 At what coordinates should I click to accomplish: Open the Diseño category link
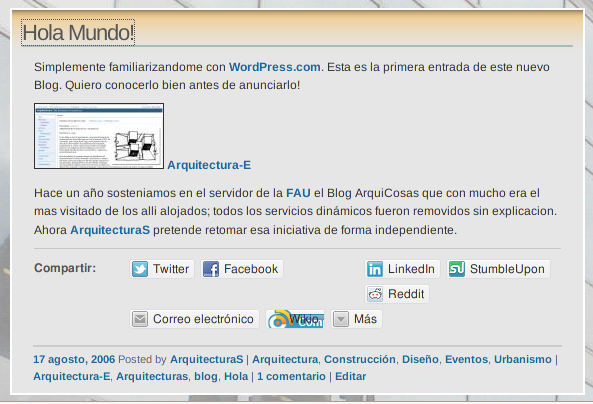tap(420, 359)
